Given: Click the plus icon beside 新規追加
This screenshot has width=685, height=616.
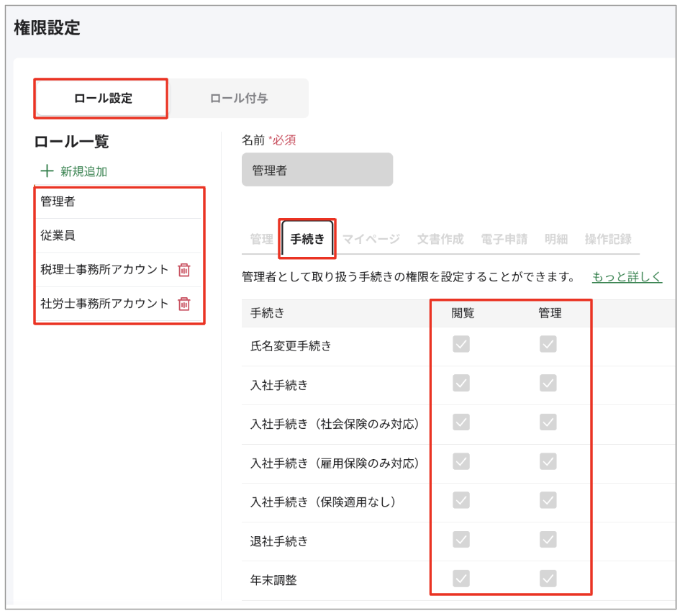Looking at the screenshot, I should [x=47, y=171].
